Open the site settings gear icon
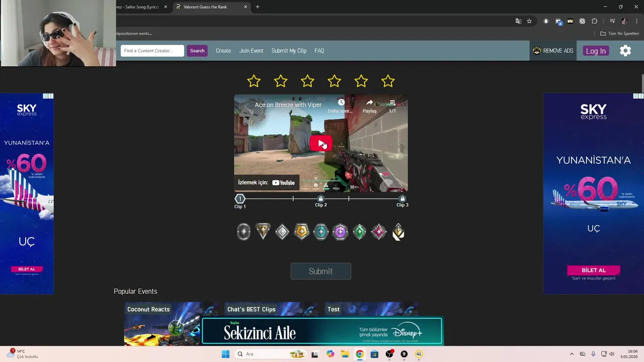Screen dimensions: 644x362 625,51
